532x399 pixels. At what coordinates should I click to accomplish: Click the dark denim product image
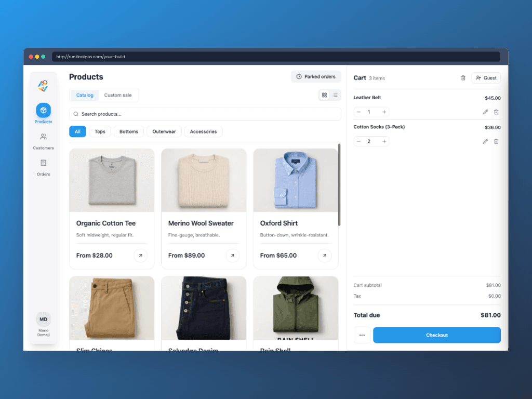[204, 308]
